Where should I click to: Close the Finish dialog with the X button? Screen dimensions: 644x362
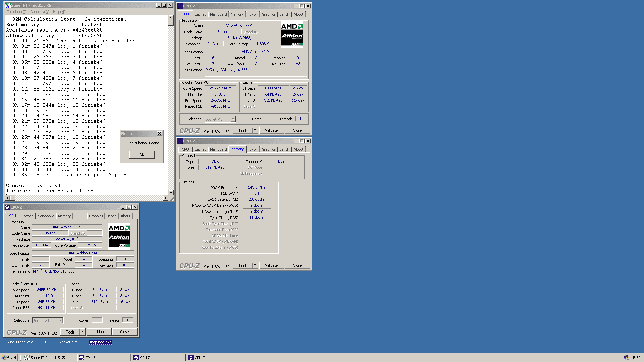[x=160, y=134]
